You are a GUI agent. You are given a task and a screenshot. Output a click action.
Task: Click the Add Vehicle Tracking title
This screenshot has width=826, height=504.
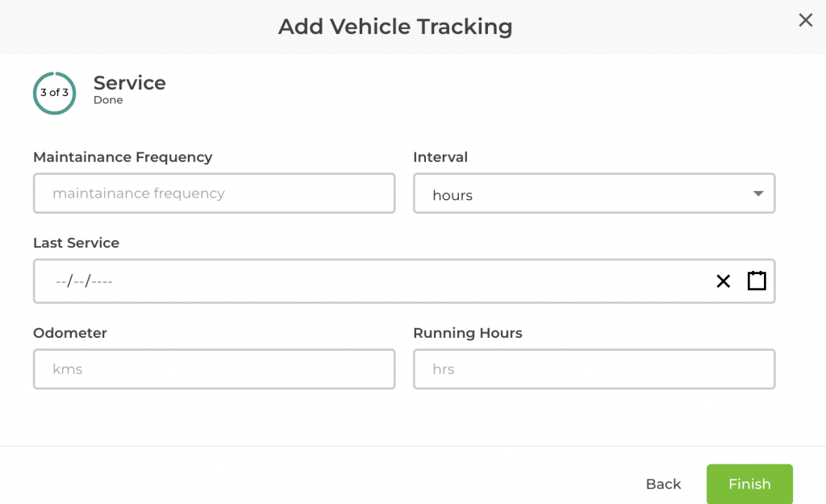click(395, 27)
